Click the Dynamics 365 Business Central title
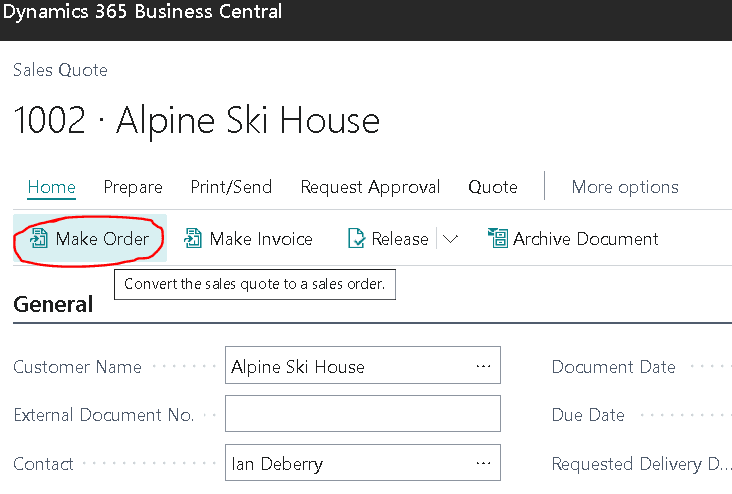The width and height of the screenshot is (732, 494). coord(142,12)
